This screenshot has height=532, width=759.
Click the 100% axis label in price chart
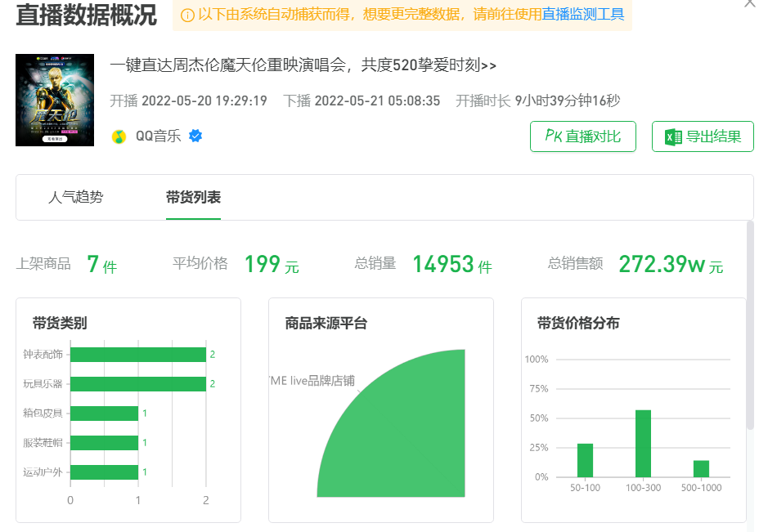click(x=537, y=360)
